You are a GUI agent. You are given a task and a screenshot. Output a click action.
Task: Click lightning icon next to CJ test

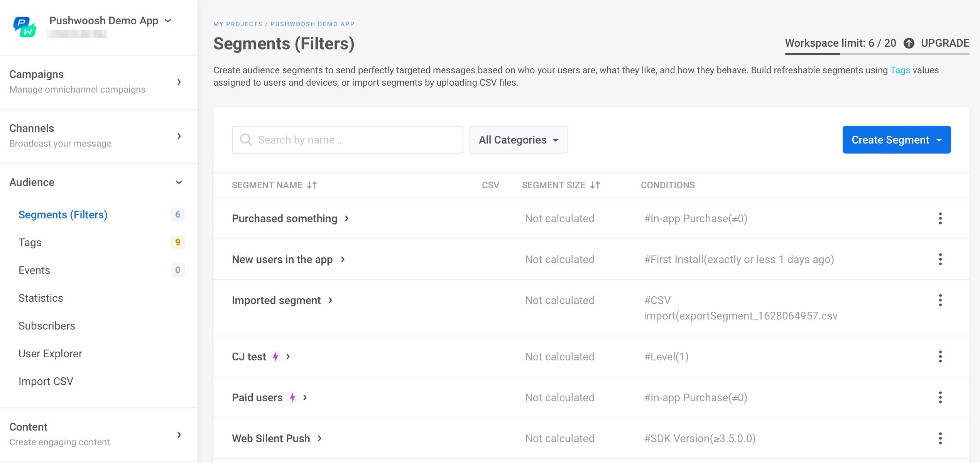tap(275, 357)
